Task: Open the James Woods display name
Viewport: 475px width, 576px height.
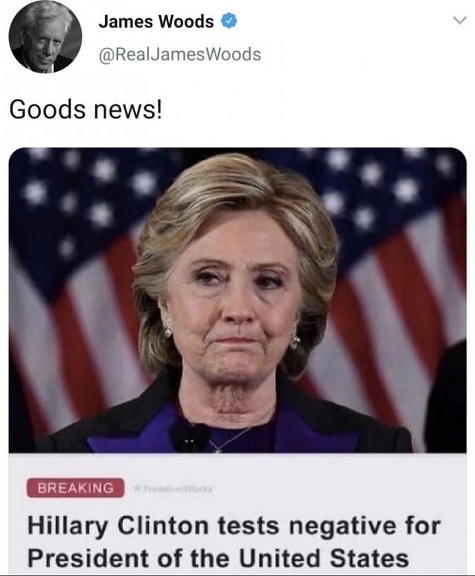Action: point(156,22)
